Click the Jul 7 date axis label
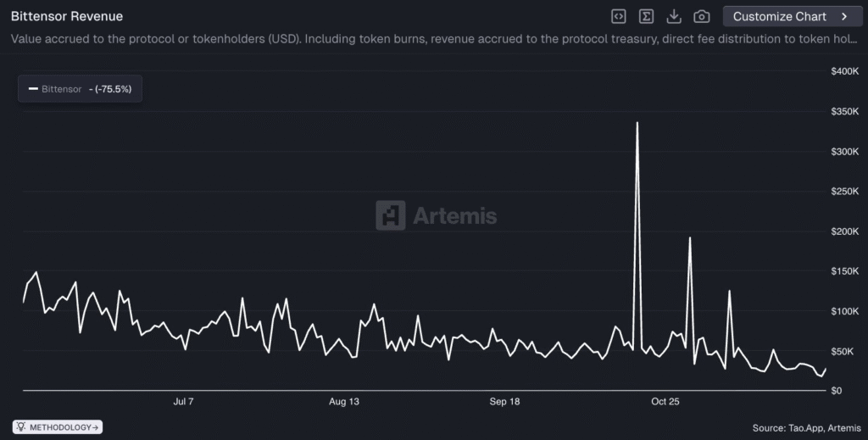The width and height of the screenshot is (868, 440). [x=183, y=401]
